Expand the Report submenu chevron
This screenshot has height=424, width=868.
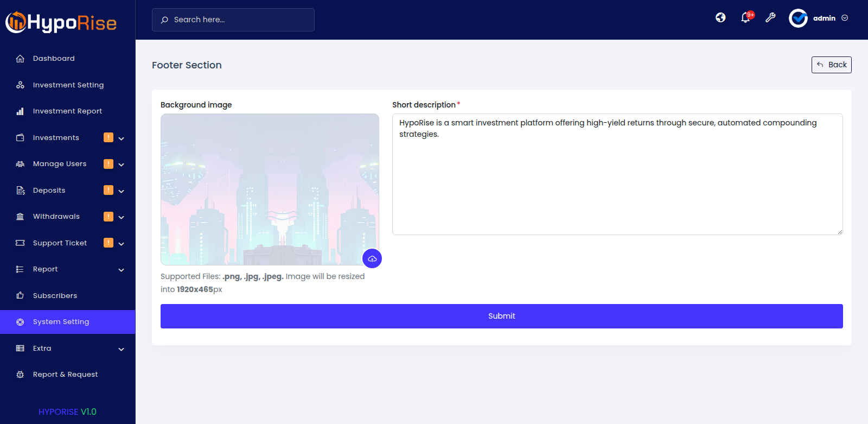coord(122,270)
